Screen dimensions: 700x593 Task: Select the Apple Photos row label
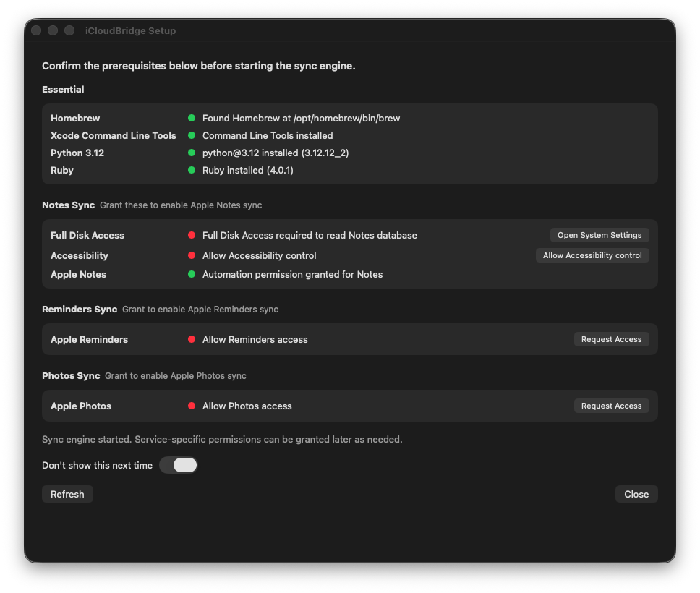pyautogui.click(x=80, y=406)
